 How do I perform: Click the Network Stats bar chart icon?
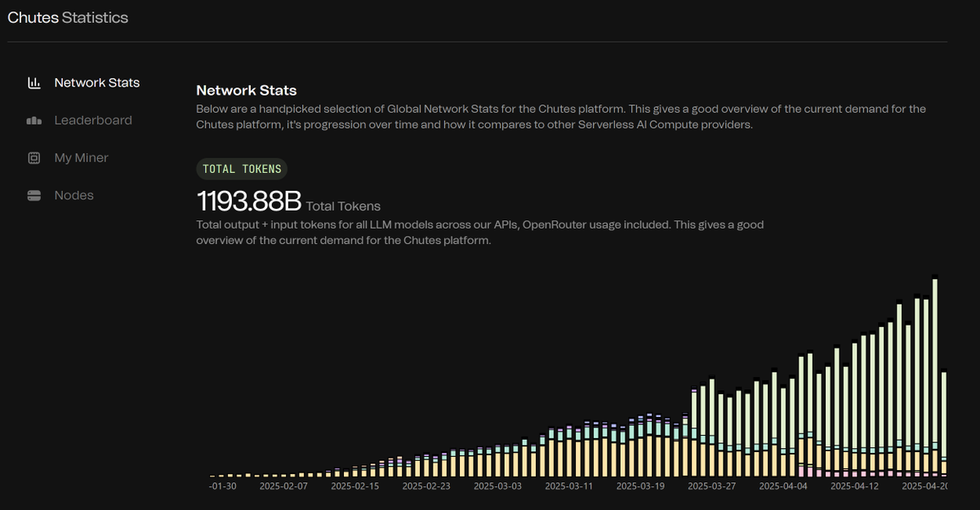pos(34,82)
